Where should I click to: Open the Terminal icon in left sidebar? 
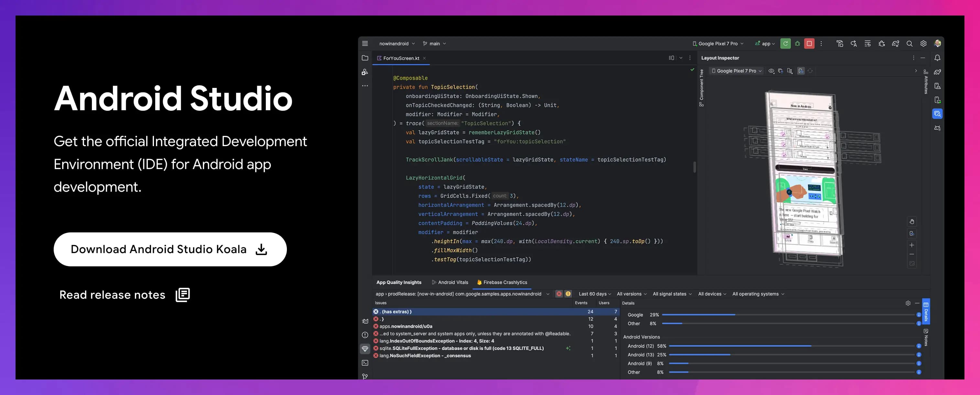pos(365,363)
